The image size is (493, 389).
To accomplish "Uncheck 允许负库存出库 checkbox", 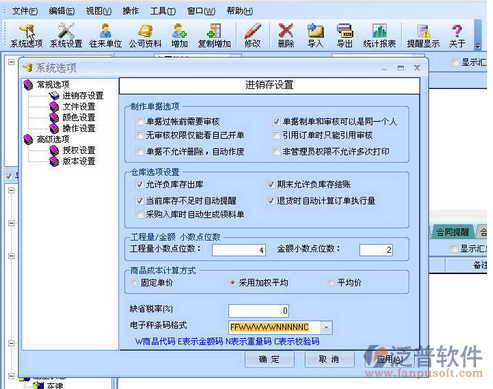I will [140, 184].
